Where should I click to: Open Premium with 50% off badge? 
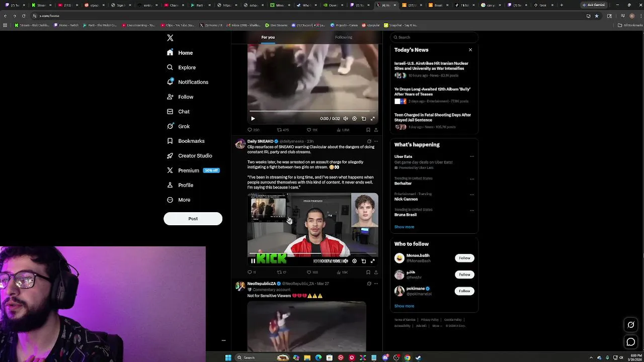193,170
